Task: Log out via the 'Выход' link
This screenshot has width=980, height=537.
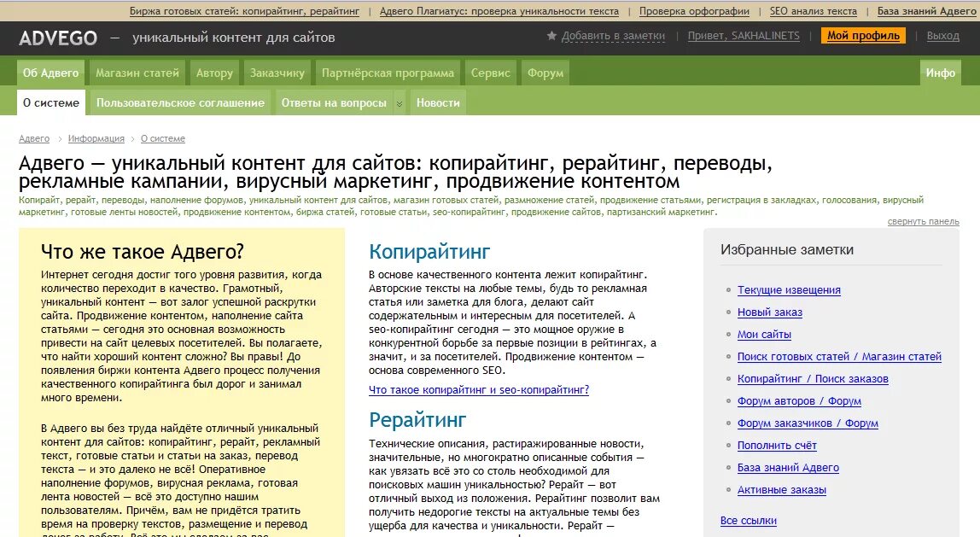Action: [942, 37]
